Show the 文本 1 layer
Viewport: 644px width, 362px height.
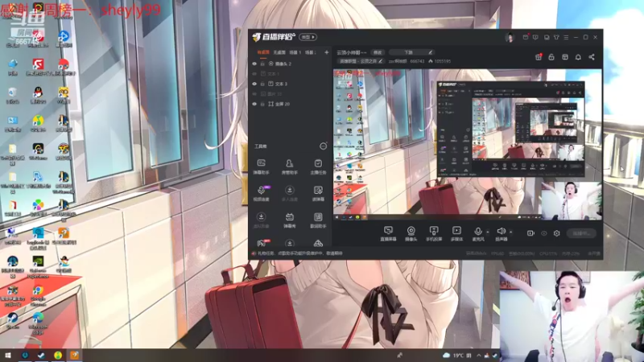[254, 74]
